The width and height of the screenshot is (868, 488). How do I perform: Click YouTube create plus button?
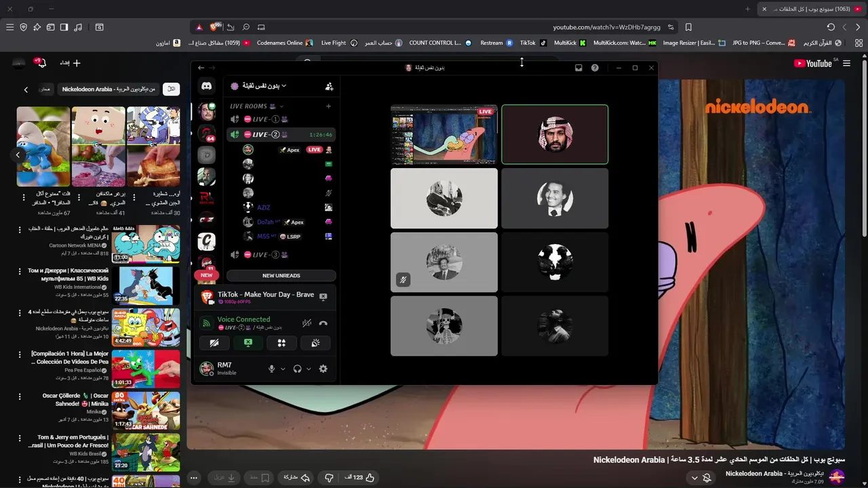pyautogui.click(x=71, y=63)
